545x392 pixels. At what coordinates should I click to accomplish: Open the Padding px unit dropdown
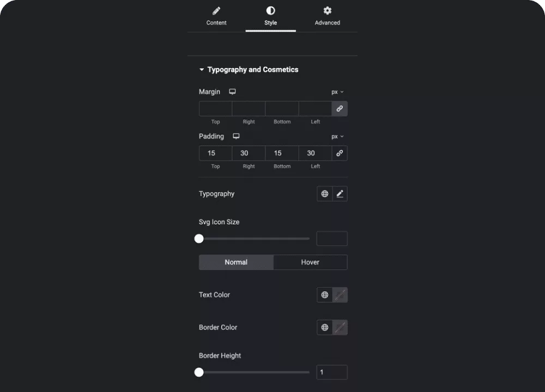(x=337, y=137)
